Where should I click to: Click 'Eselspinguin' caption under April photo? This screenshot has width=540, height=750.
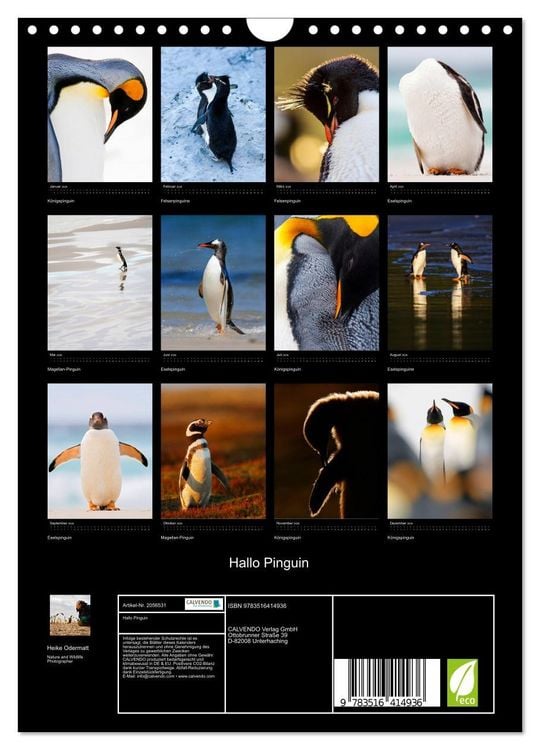click(x=400, y=201)
